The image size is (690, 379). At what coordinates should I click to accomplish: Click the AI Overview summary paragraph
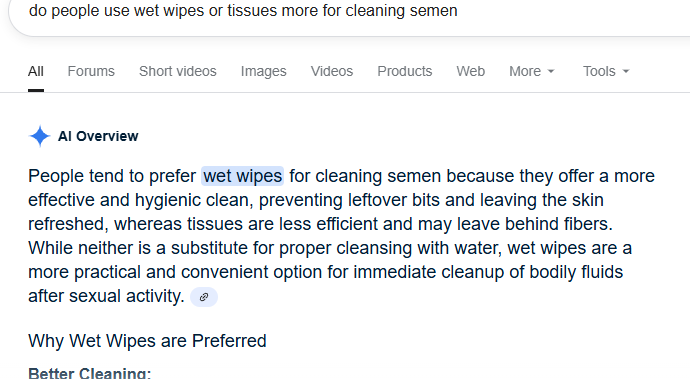[x=341, y=236]
